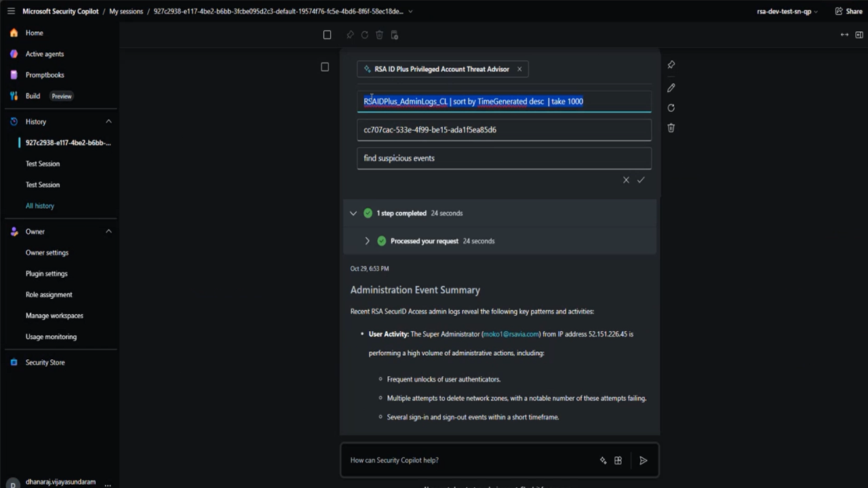The width and height of the screenshot is (868, 488).
Task: Open Security Store
Action: pos(45,362)
